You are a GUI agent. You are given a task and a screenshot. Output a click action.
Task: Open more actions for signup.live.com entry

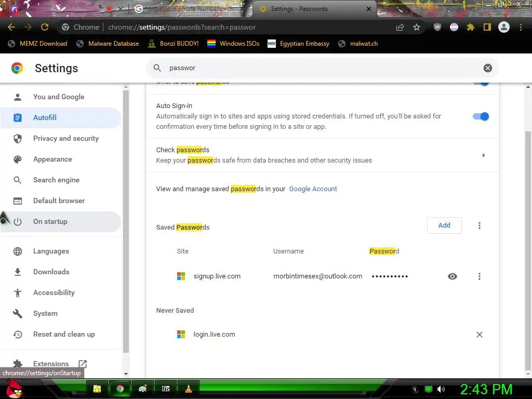coord(479,276)
